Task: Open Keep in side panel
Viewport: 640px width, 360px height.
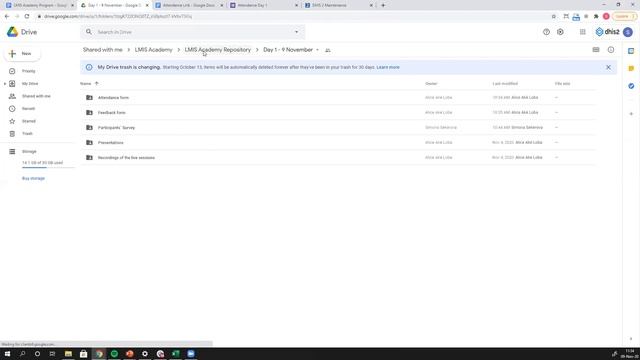Action: [631, 68]
